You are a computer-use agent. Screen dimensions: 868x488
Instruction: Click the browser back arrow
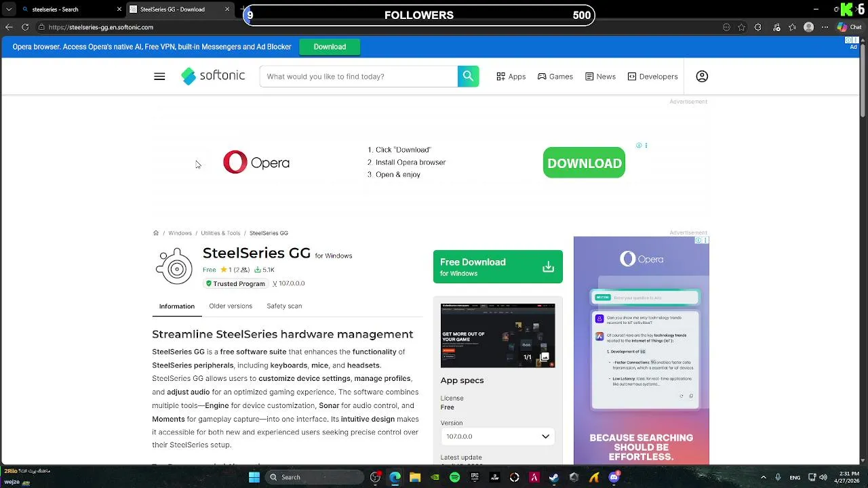(9, 27)
